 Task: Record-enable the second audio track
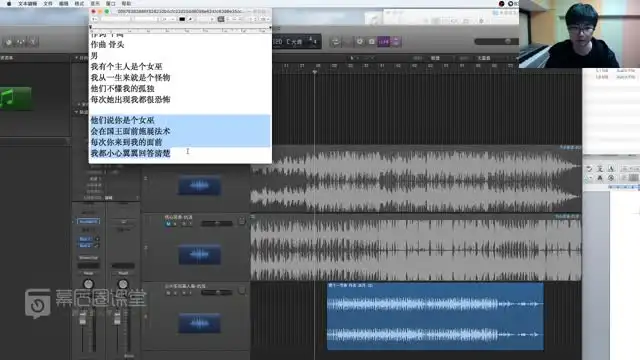coord(183,224)
